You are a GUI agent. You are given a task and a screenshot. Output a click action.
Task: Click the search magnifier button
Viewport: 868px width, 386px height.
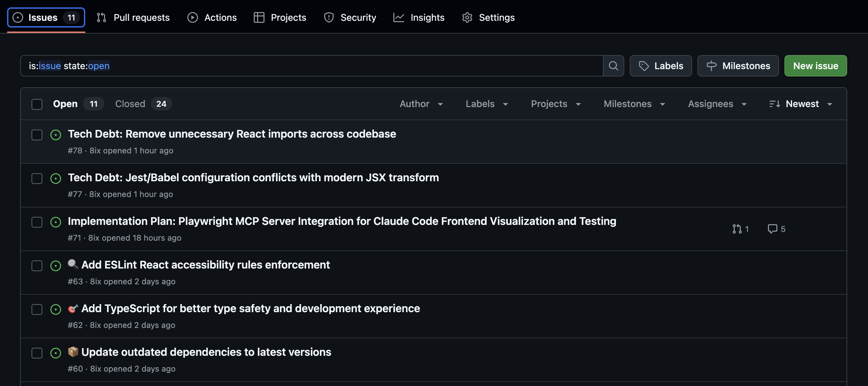pos(613,66)
